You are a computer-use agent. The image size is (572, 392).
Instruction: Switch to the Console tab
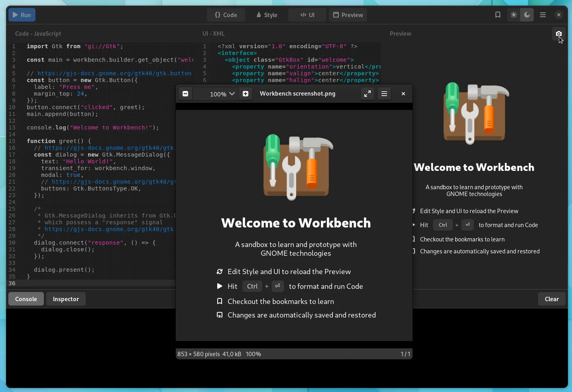coord(26,299)
